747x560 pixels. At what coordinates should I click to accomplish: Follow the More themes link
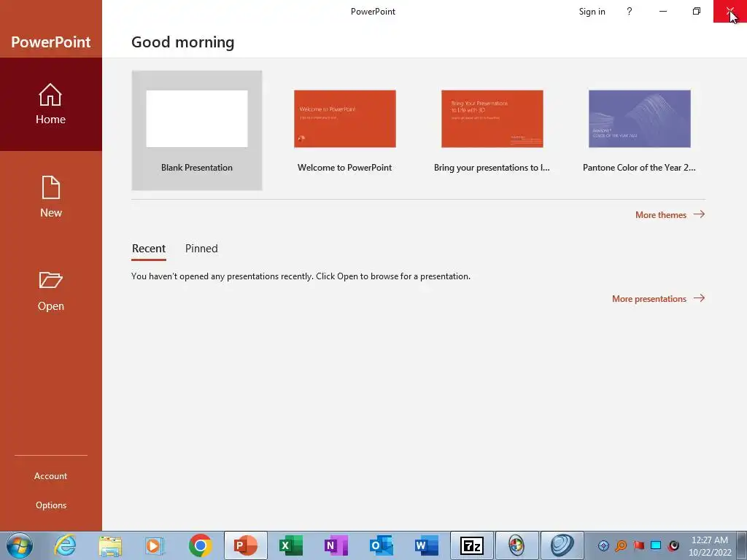[x=670, y=215]
